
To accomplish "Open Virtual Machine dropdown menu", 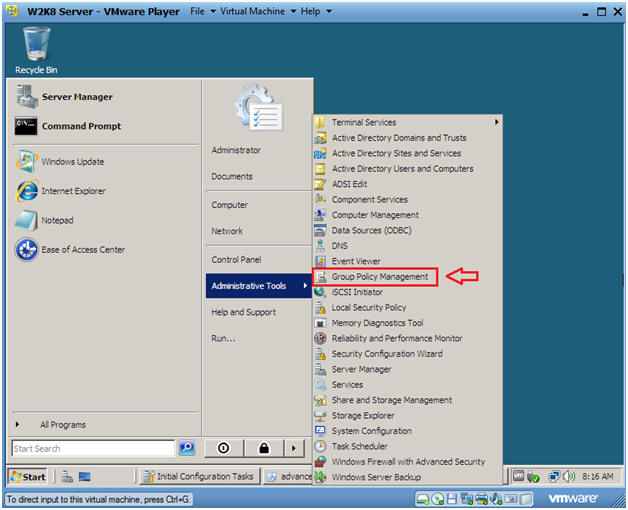I will (x=258, y=11).
